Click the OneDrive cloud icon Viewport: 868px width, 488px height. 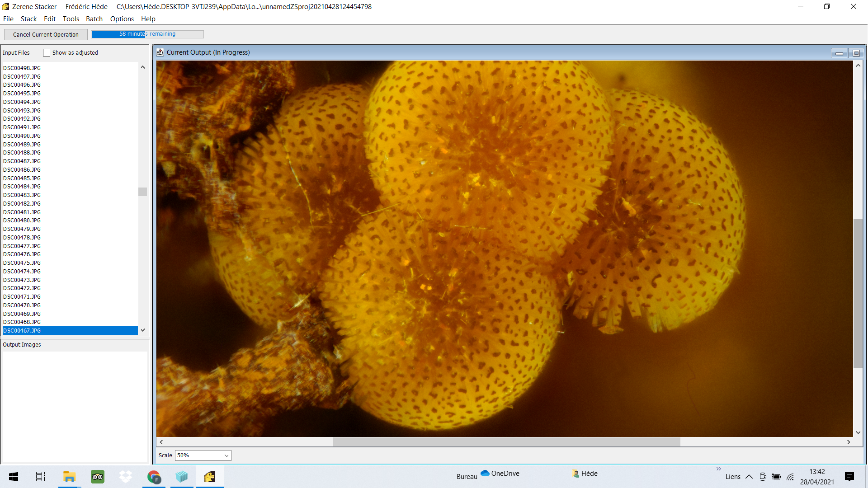(x=485, y=473)
